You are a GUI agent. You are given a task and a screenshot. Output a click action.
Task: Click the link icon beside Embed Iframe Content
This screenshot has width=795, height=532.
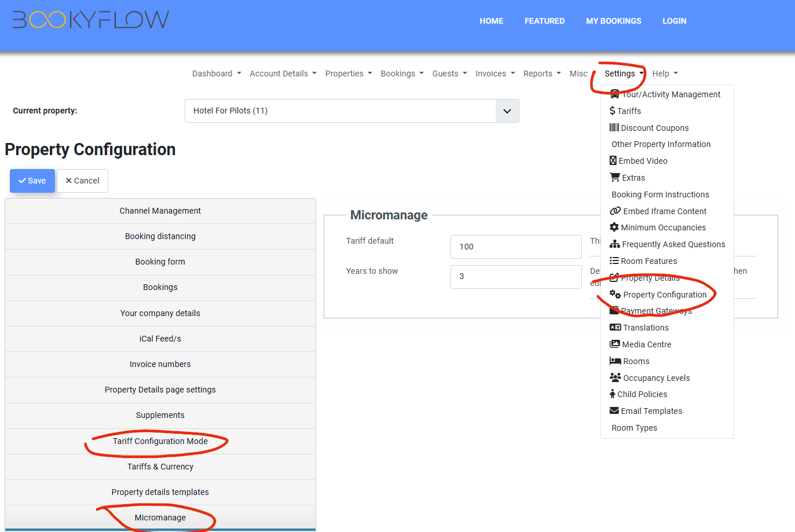coord(615,211)
